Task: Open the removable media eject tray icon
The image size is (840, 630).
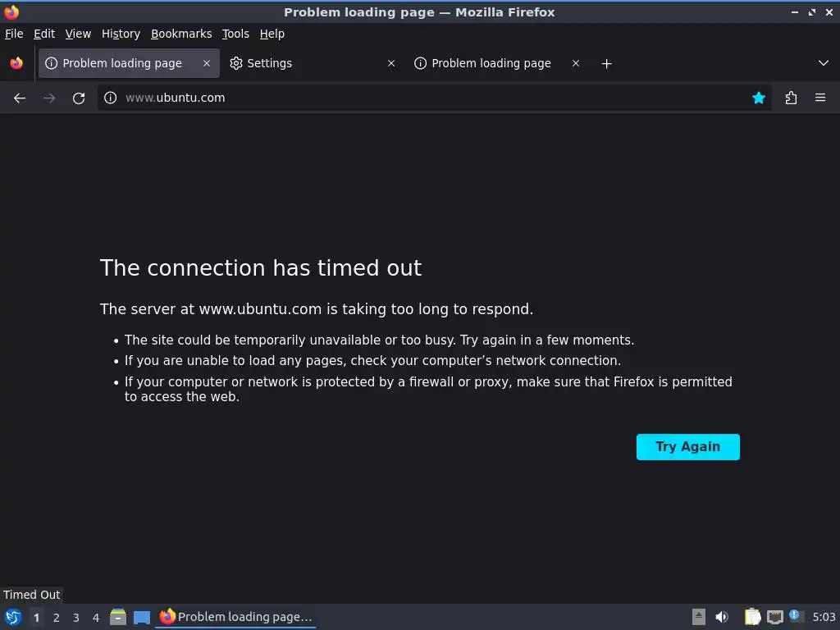Action: [699, 617]
